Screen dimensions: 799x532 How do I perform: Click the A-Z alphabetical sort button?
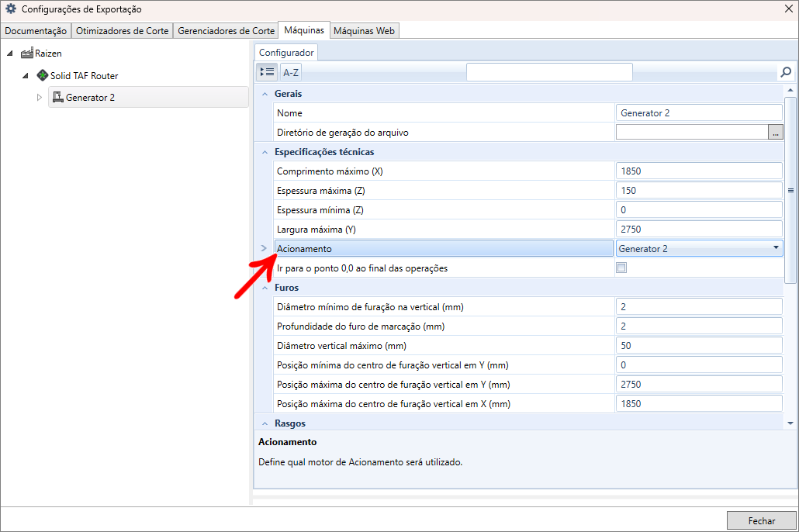click(x=291, y=72)
